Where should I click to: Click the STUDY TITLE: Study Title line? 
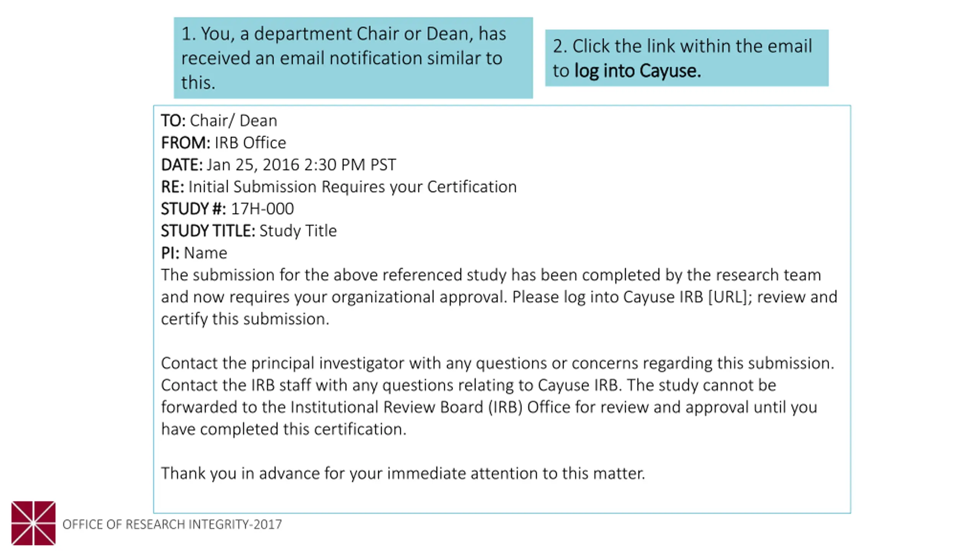pos(249,231)
